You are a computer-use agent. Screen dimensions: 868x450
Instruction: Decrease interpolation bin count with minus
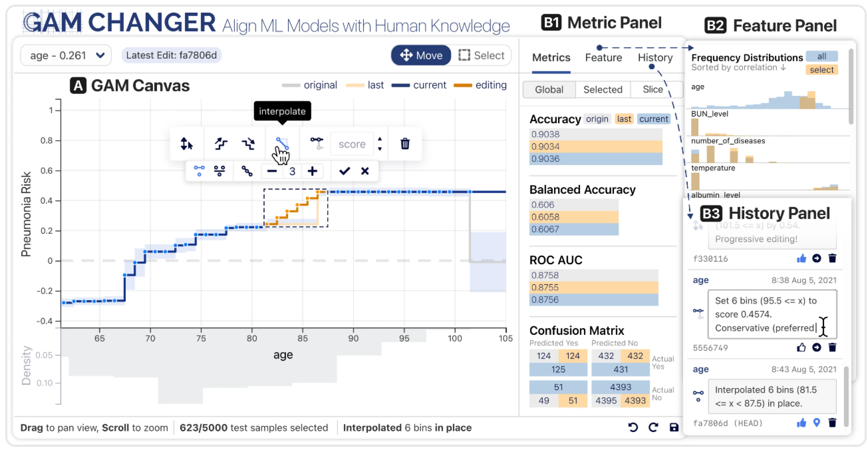click(x=272, y=171)
